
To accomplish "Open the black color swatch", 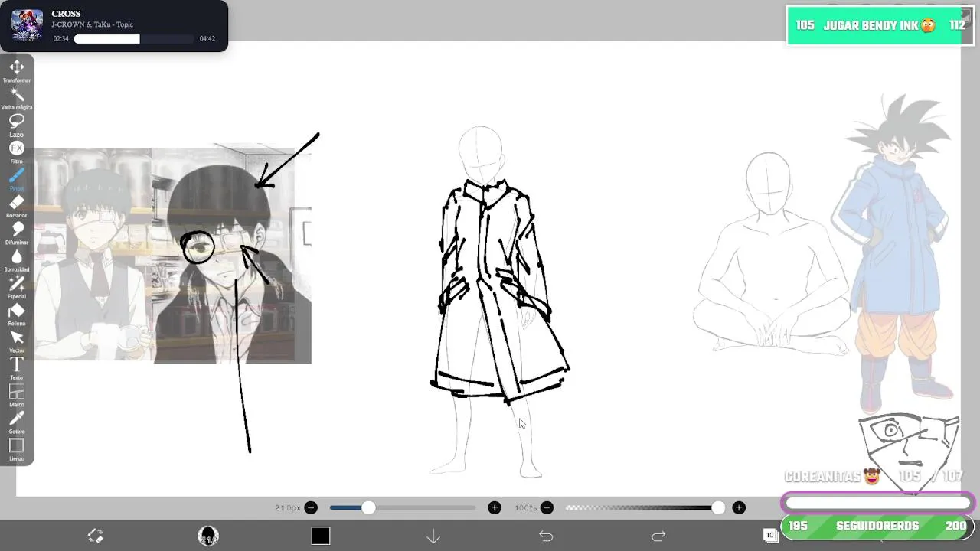I will (x=321, y=536).
